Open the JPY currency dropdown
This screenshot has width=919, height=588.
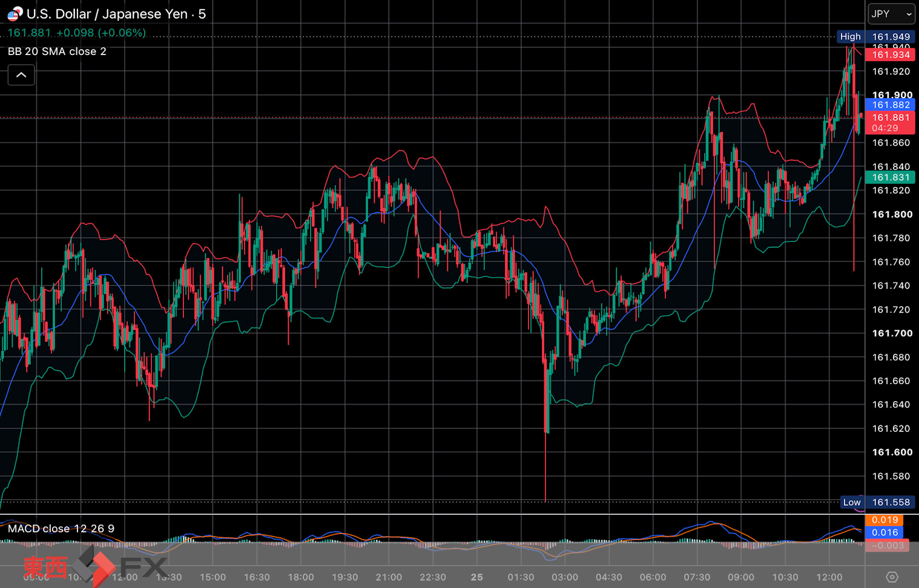(891, 13)
